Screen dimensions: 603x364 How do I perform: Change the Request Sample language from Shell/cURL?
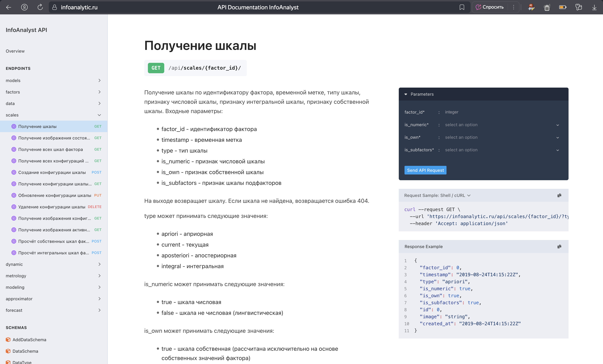(469, 195)
